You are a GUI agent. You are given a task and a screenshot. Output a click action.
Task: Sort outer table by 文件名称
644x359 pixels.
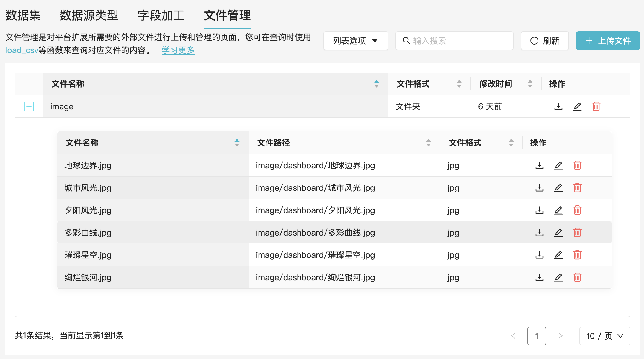[x=376, y=84]
